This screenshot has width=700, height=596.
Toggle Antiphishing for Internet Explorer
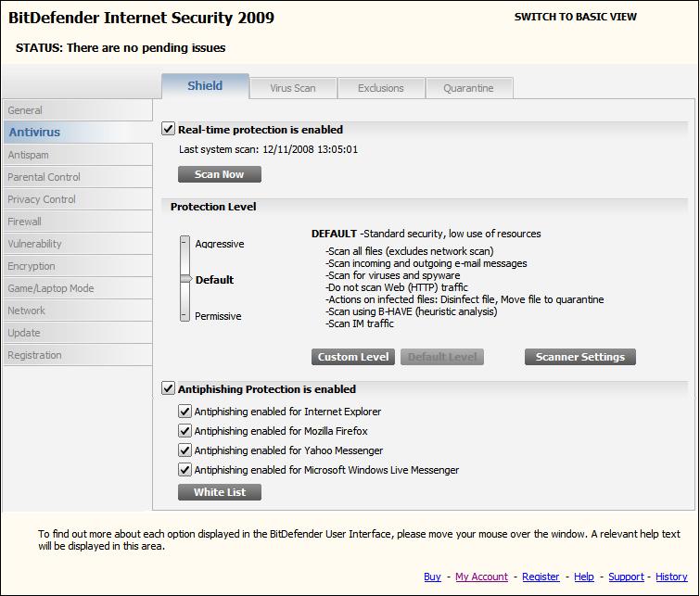click(185, 412)
